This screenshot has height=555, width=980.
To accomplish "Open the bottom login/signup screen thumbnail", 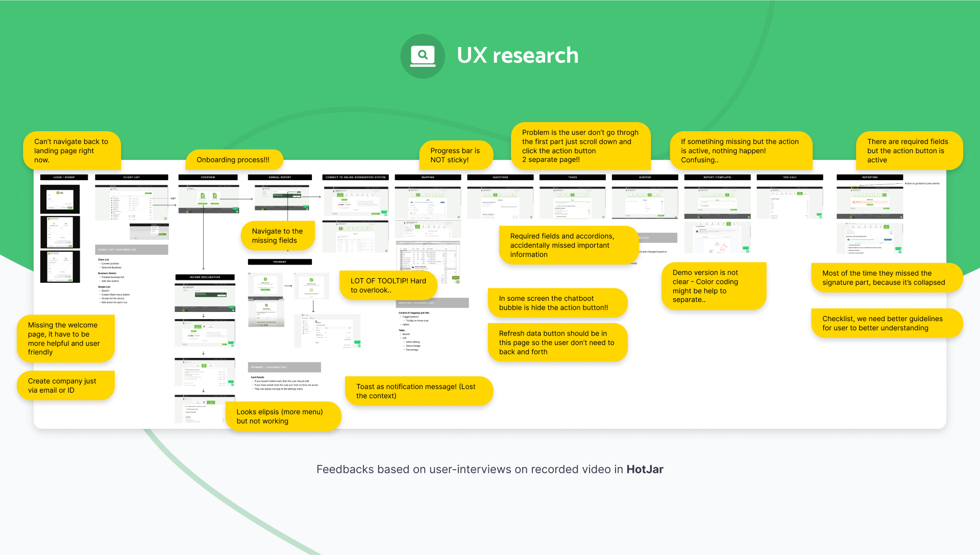I will pyautogui.click(x=60, y=267).
